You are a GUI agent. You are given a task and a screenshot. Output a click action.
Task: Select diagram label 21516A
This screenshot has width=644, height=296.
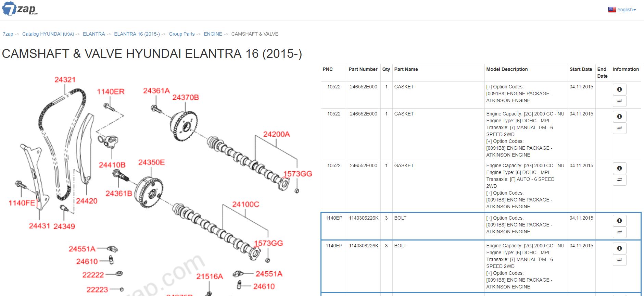(x=210, y=276)
